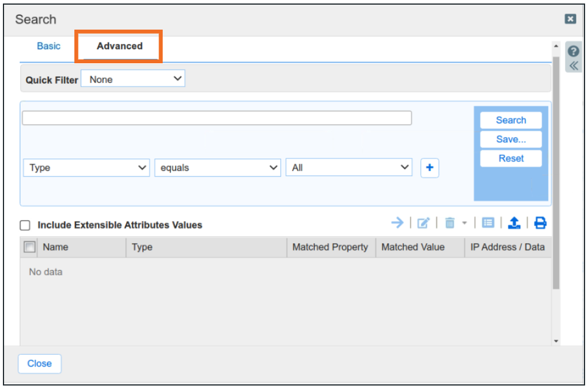Expand the Type field dropdown
The height and width of the screenshot is (389, 588).
click(x=86, y=168)
